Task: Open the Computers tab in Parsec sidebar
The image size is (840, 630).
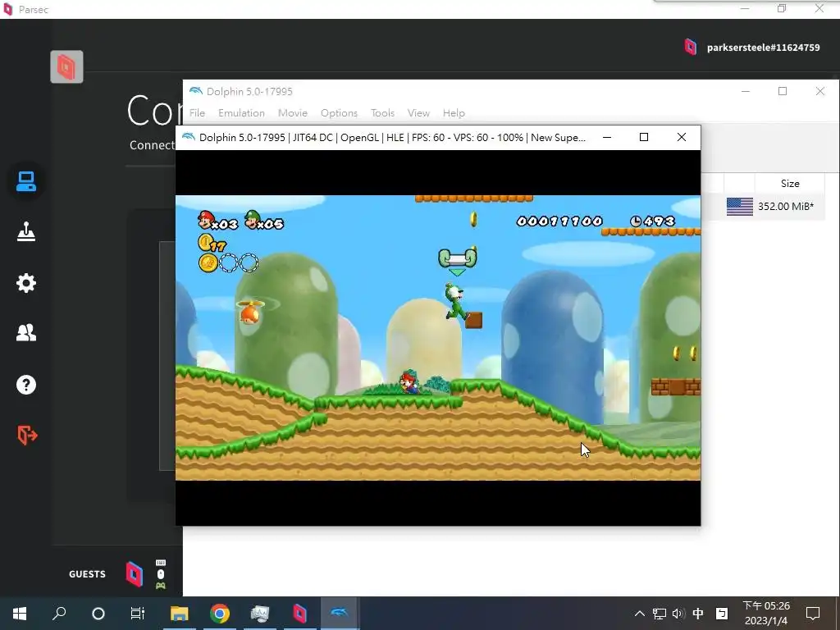Action: [25, 181]
